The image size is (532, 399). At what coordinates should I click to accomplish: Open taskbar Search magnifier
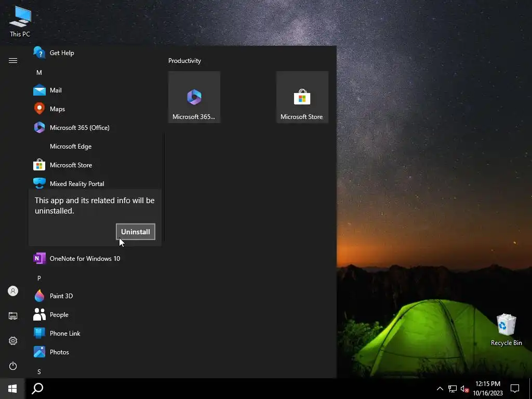[37, 389]
